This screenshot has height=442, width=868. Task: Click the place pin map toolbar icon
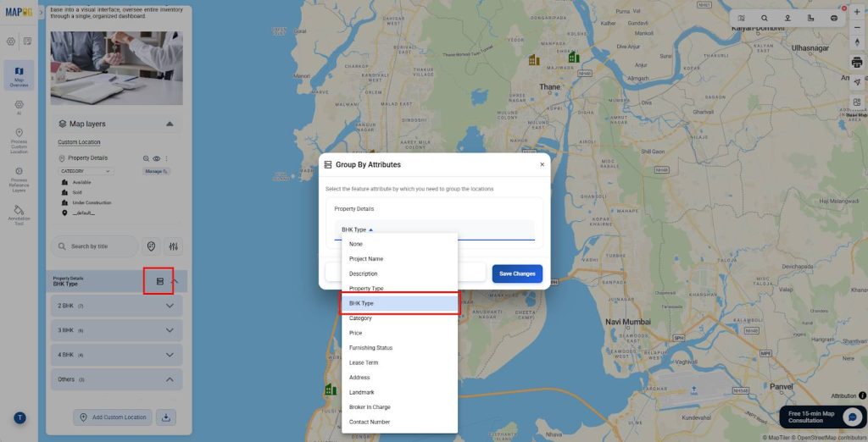pyautogui.click(x=787, y=19)
